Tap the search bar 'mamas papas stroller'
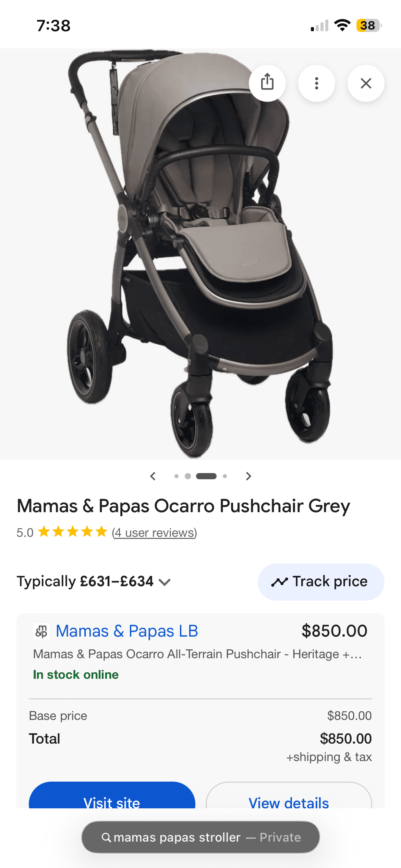Image resolution: width=401 pixels, height=868 pixels. tap(200, 837)
